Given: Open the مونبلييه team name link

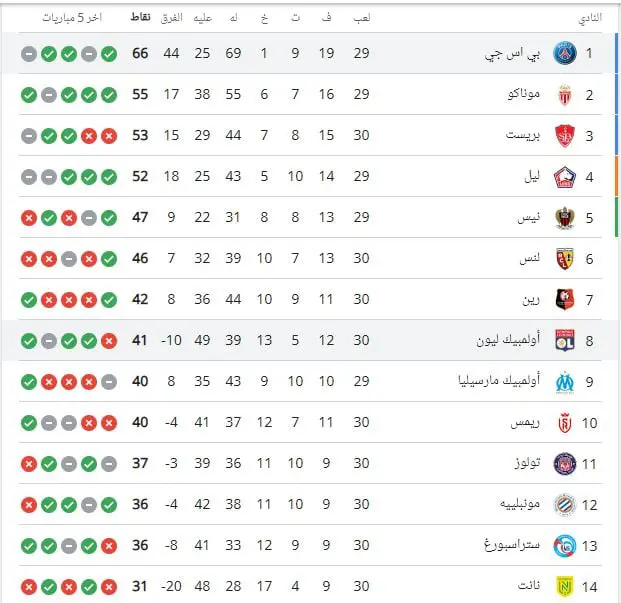Looking at the screenshot, I should (x=520, y=504).
